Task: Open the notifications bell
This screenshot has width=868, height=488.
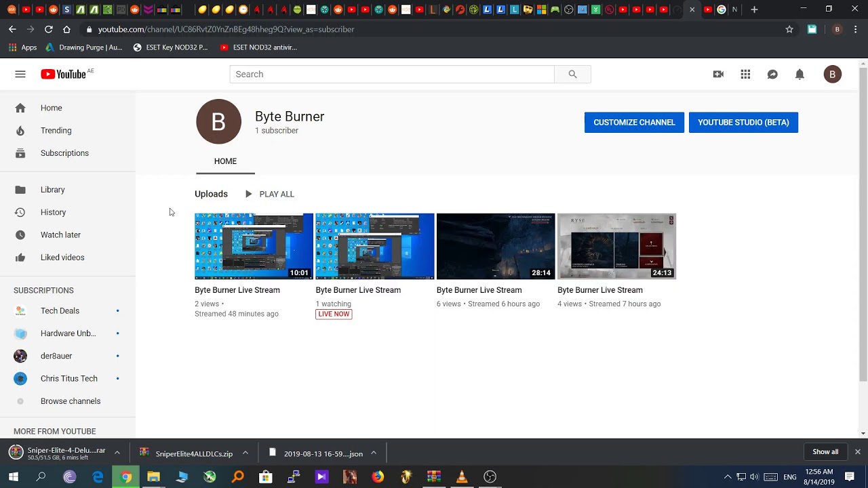Action: (x=800, y=74)
